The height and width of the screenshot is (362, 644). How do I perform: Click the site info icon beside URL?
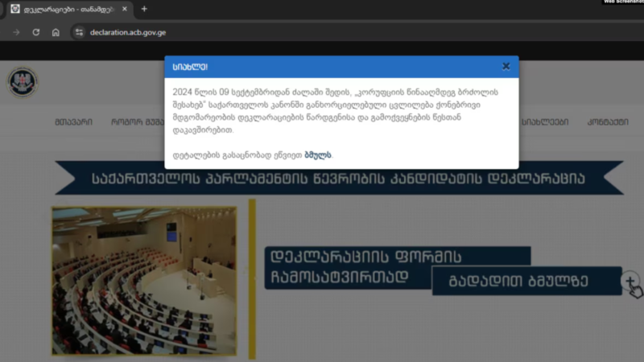78,32
